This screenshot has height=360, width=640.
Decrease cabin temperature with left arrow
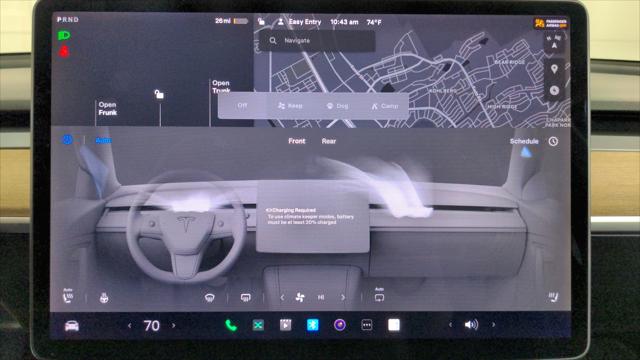click(x=129, y=326)
